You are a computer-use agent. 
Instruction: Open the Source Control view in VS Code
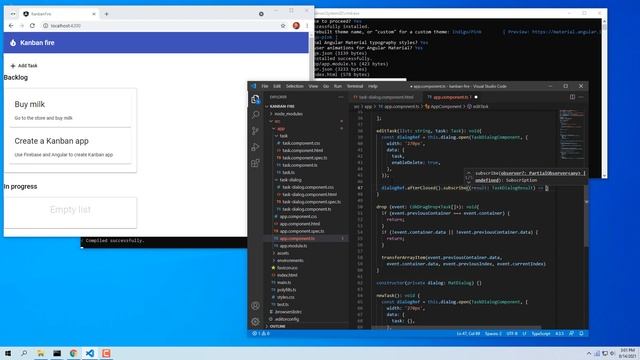coord(256,131)
